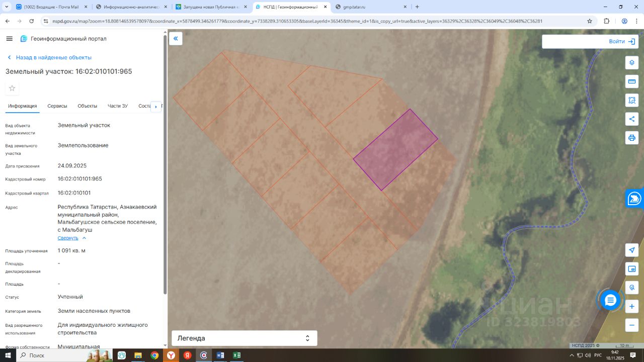This screenshot has width=644, height=362.
Task: Switch to the Объекты tab
Action: (x=88, y=106)
